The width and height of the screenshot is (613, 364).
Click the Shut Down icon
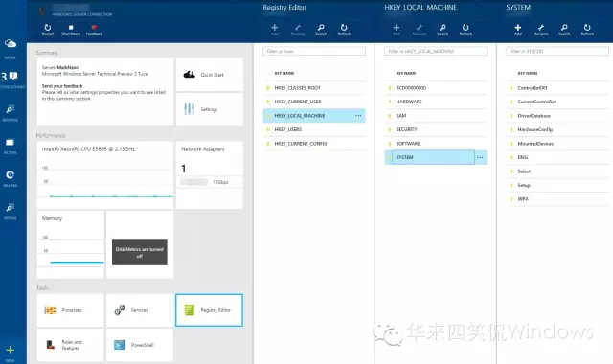point(71,30)
